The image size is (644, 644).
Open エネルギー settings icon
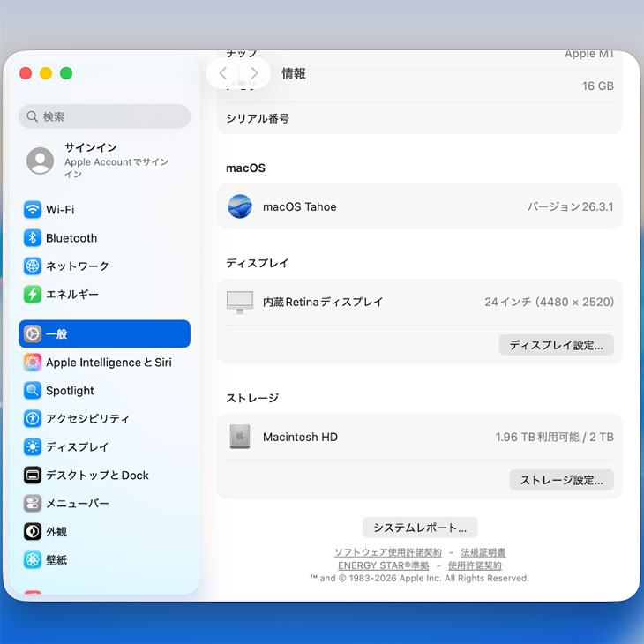33,295
